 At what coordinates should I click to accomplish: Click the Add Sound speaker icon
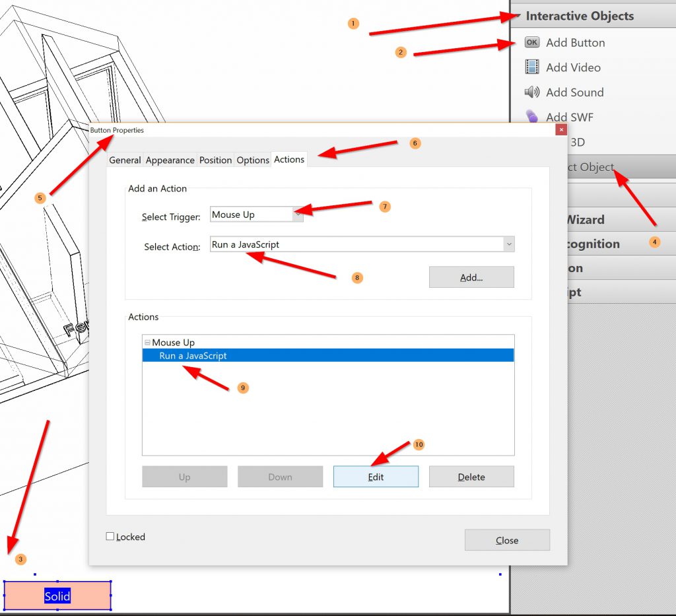pos(531,92)
